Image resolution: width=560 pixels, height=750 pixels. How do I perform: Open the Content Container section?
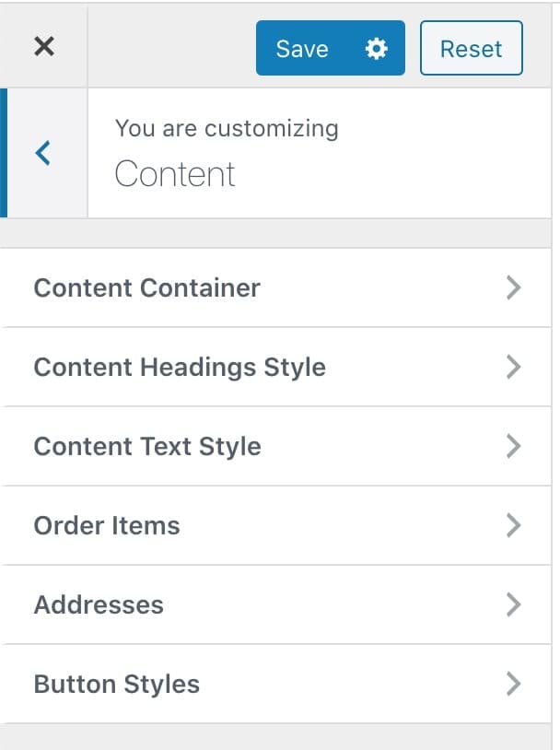coord(275,288)
